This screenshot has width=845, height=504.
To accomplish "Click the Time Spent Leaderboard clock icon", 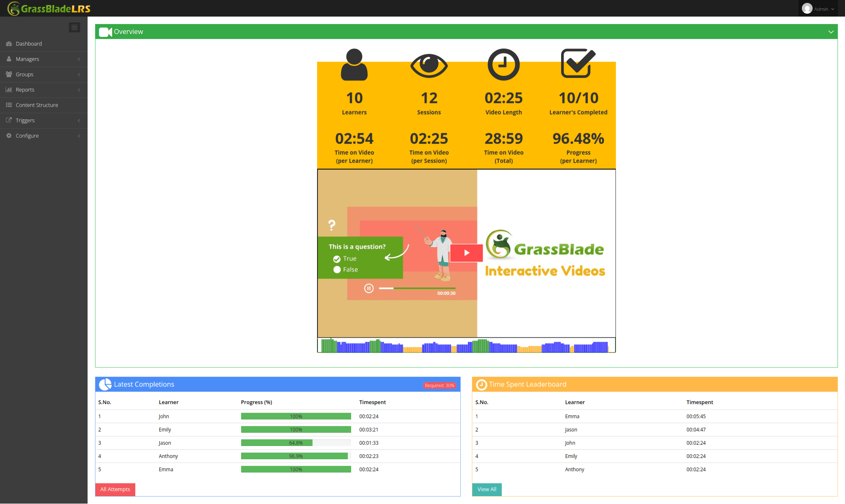I will click(x=481, y=385).
